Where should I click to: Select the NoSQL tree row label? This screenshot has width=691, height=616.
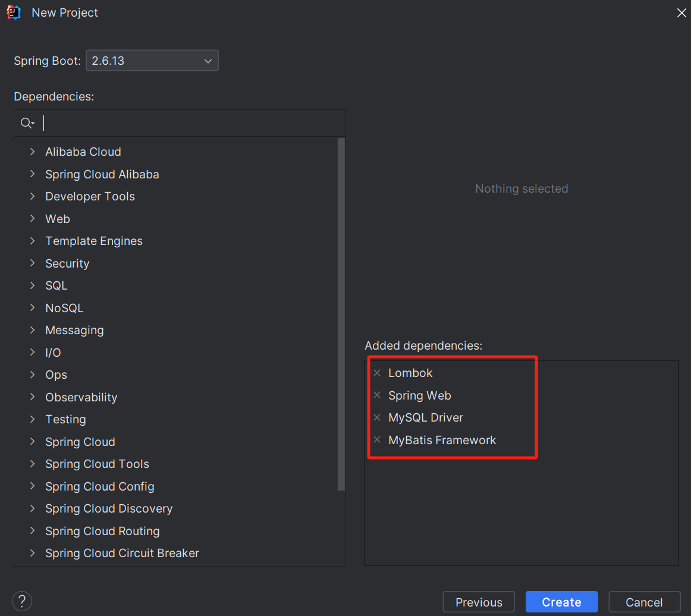[64, 307]
